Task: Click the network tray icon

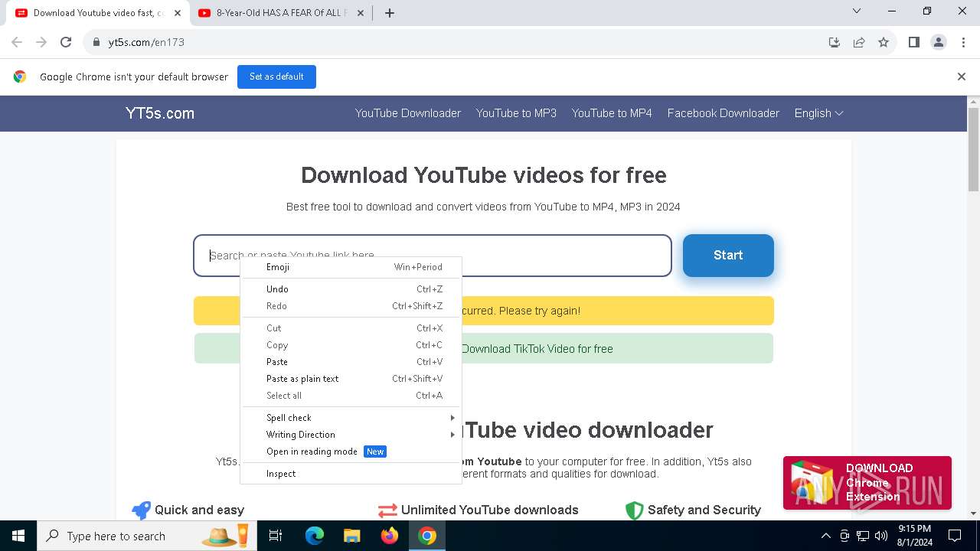Action: [863, 536]
